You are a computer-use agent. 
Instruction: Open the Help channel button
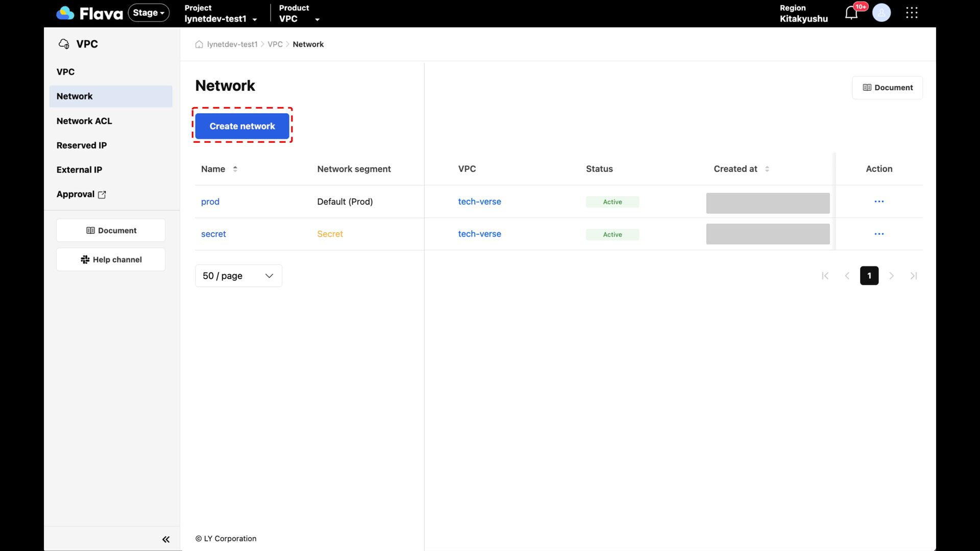[x=111, y=260]
